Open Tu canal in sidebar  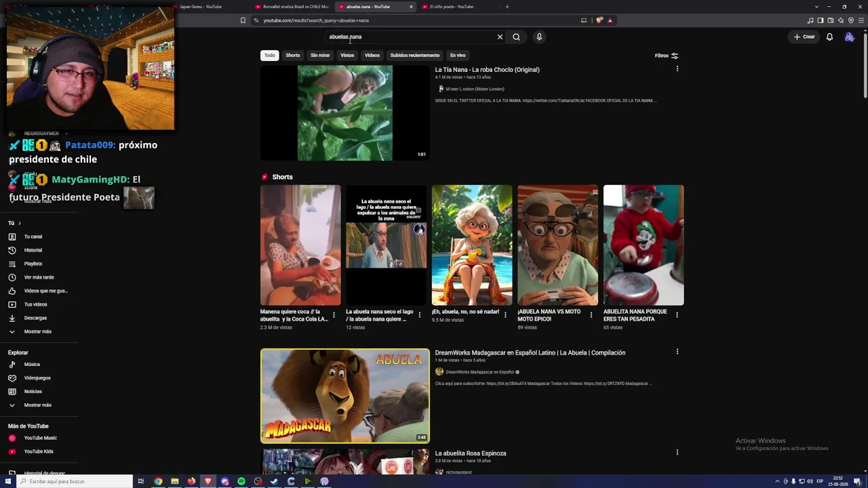point(33,237)
